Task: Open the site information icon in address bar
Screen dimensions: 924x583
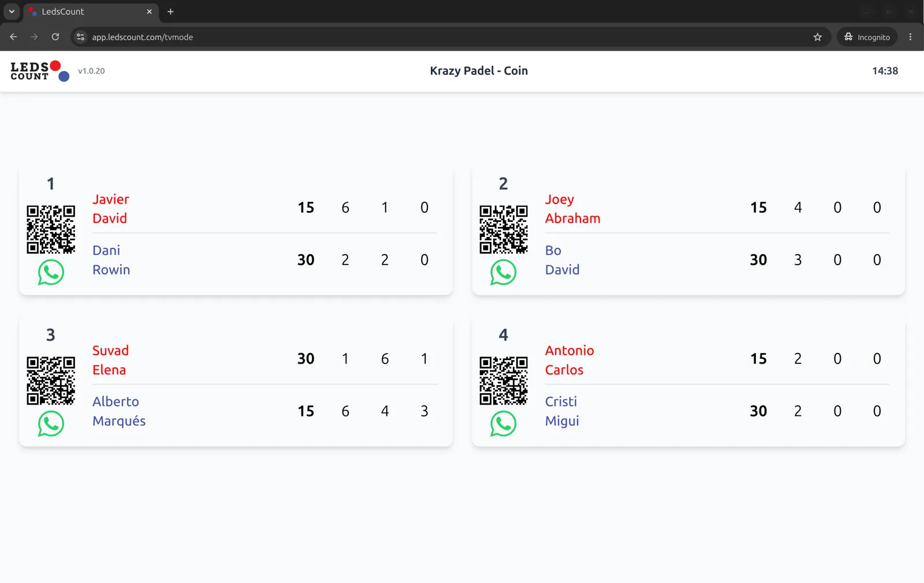Action: (x=81, y=37)
